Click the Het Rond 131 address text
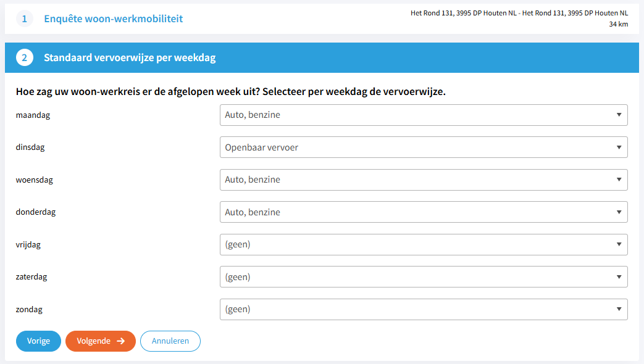Viewport: 644px width, 364px height. point(519,12)
